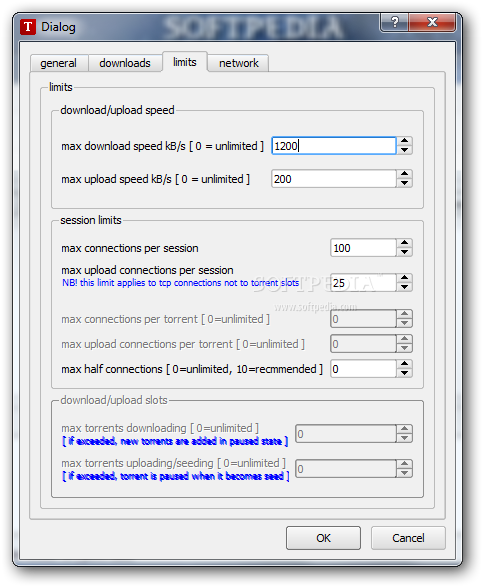Click up arrow of max connections per torrent
Image resolution: width=483 pixels, height=587 pixels.
click(x=404, y=314)
